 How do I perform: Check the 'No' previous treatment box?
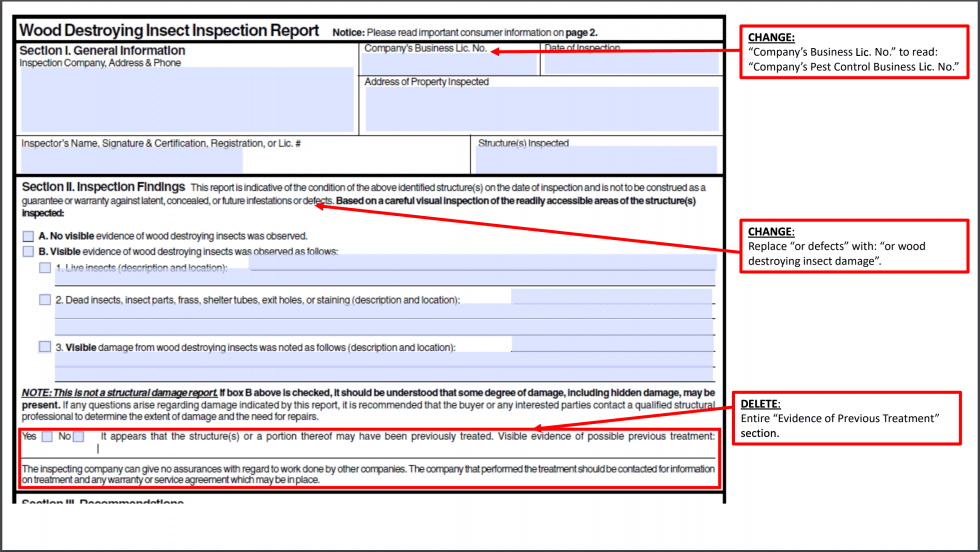[78, 437]
